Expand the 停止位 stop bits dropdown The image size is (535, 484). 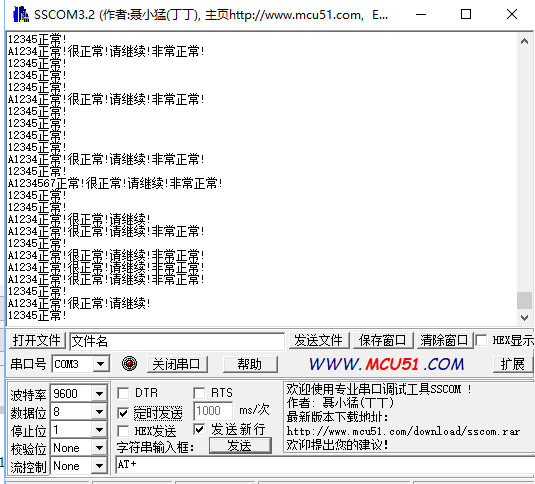[x=99, y=430]
